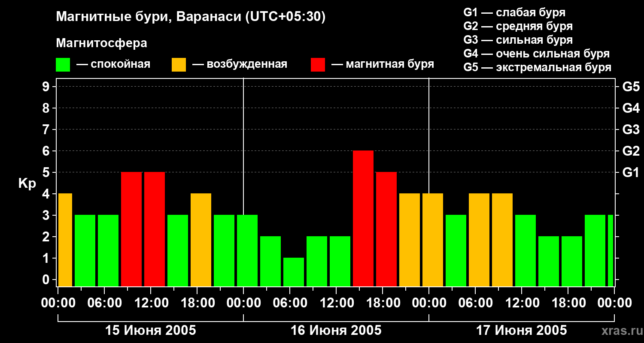This screenshot has height=343, width=644.
Task: Click the orange bar above 06:00 on 17 June
Action: (x=479, y=240)
